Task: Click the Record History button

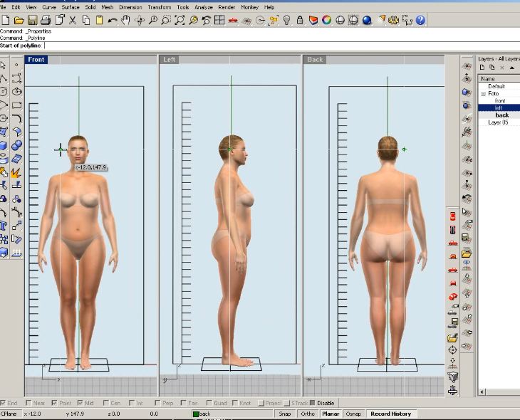Action: [390, 414]
